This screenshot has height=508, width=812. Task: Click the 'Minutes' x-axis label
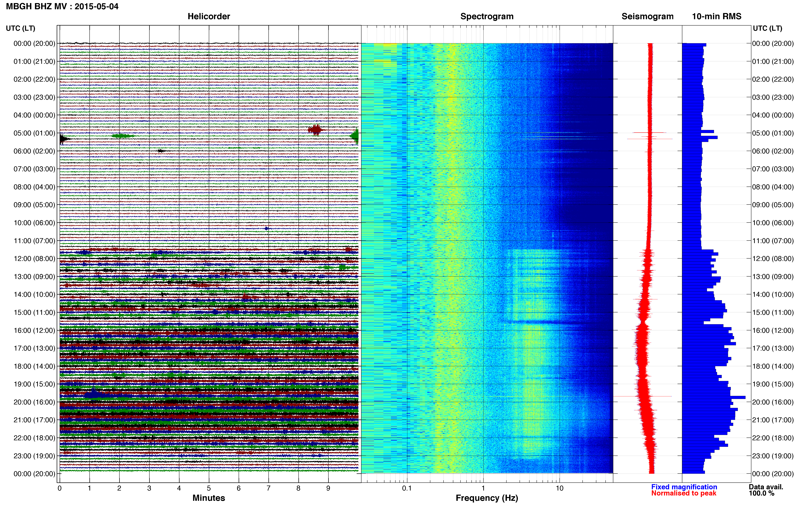(x=209, y=498)
